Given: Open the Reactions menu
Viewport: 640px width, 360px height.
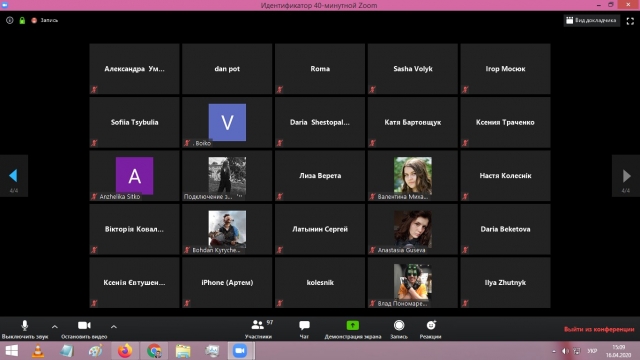Looking at the screenshot, I should pos(431,329).
